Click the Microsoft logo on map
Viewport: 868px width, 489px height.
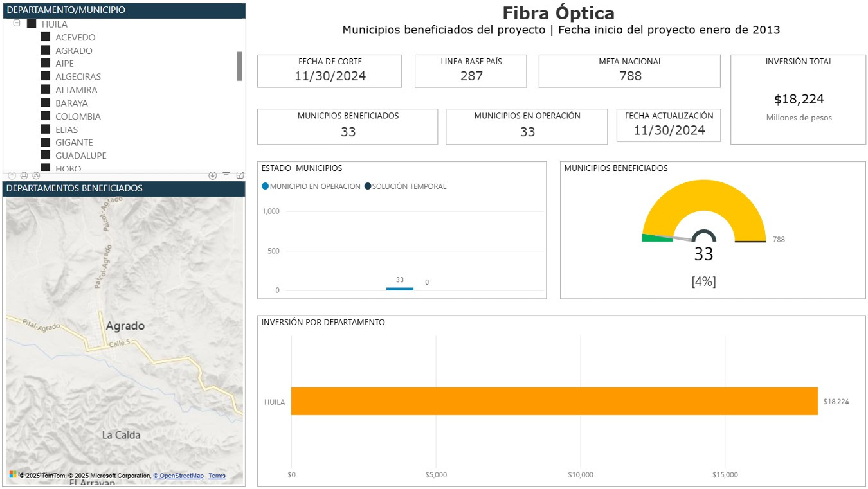pyautogui.click(x=13, y=475)
